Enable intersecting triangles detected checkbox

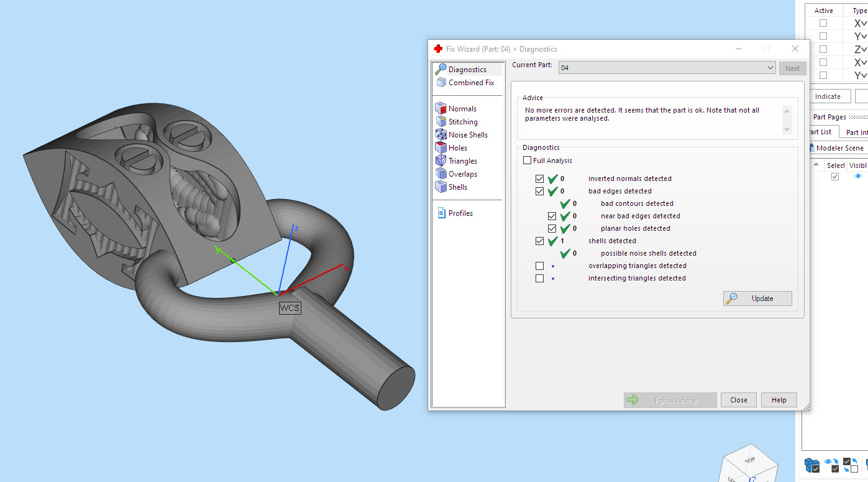pyautogui.click(x=539, y=279)
